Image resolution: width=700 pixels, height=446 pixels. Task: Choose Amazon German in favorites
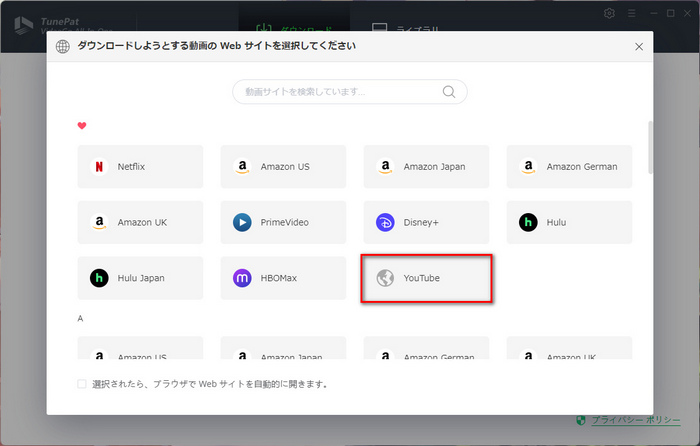click(569, 167)
